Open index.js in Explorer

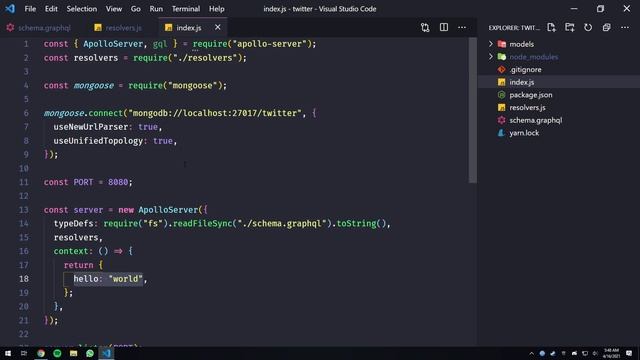522,82
